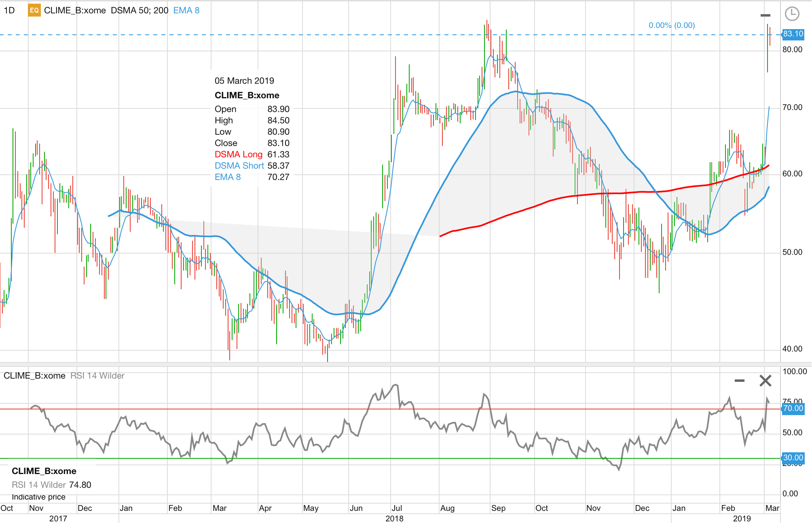
Task: Click DSMA Short in the data tooltip
Action: 239,166
